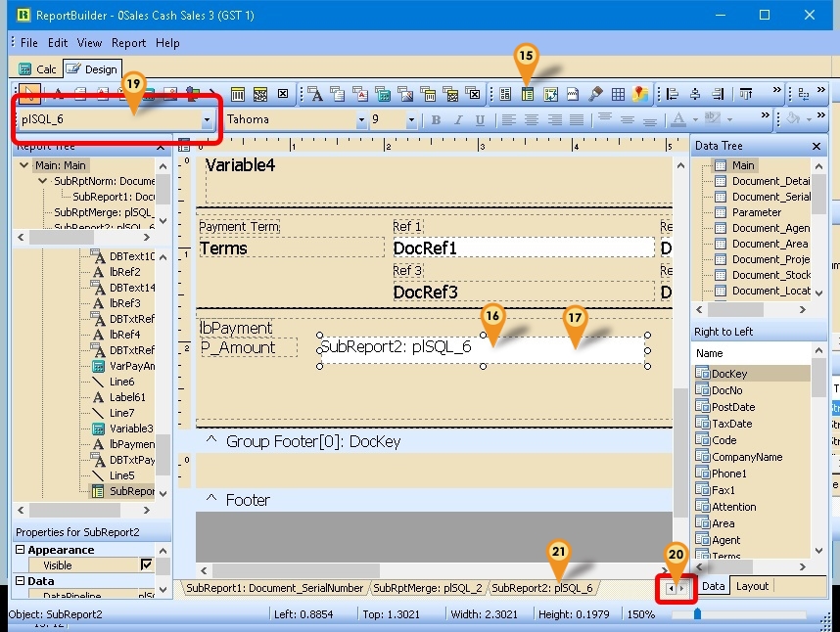The height and width of the screenshot is (632, 840).
Task: Open the Report menu
Action: click(128, 43)
